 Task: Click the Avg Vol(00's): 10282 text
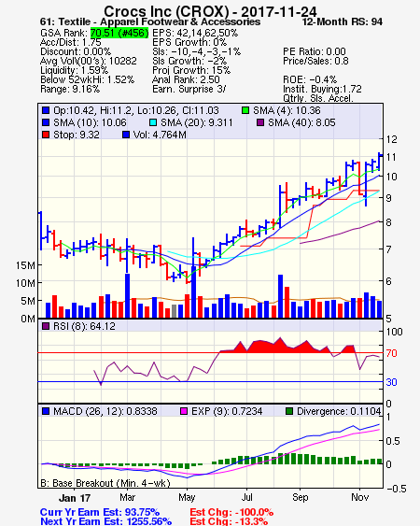tap(89, 61)
